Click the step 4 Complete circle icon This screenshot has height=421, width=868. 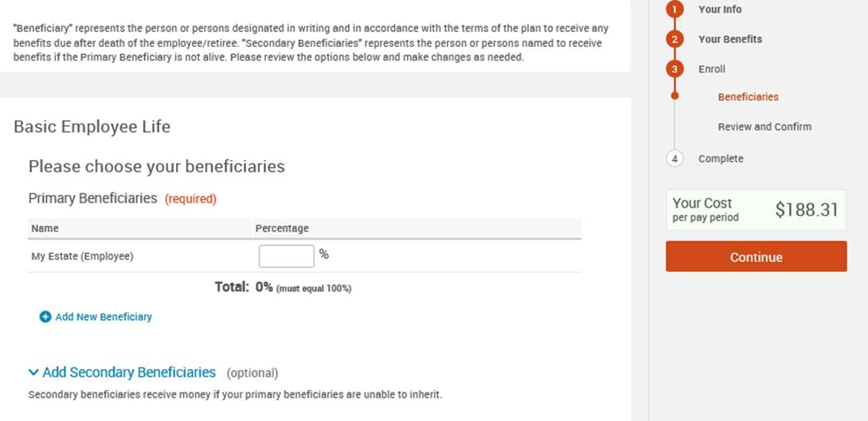click(x=675, y=158)
